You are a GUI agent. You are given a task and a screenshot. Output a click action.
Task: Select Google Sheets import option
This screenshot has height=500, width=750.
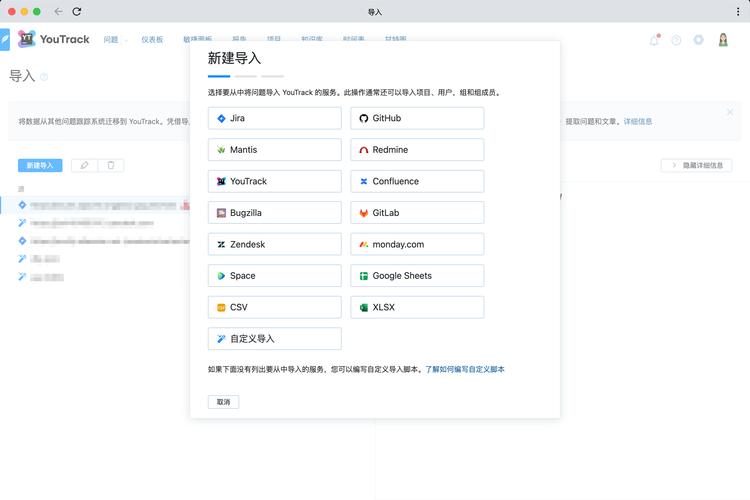[x=417, y=276]
